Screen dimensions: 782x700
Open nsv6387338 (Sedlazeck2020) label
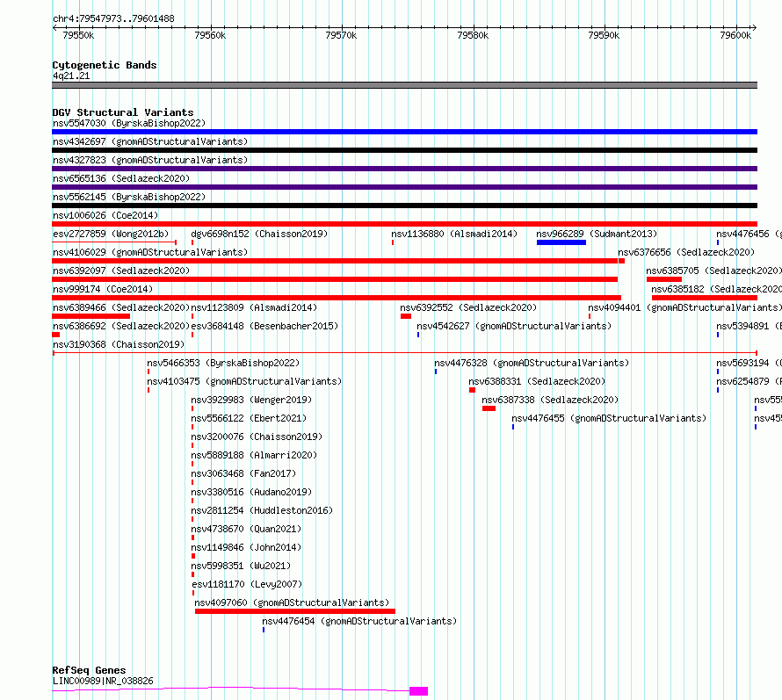550,400
